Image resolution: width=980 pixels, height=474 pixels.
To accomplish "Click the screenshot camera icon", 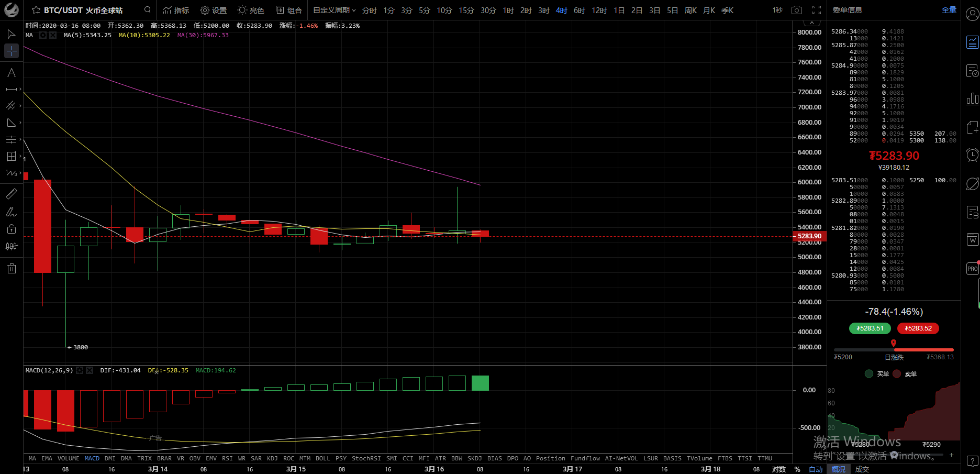I will (796, 10).
